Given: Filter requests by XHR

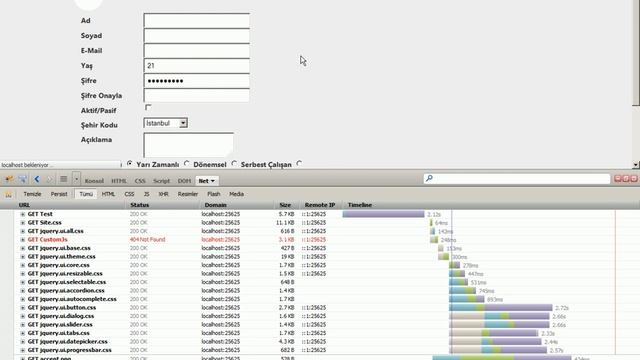Looking at the screenshot, I should click(163, 194).
